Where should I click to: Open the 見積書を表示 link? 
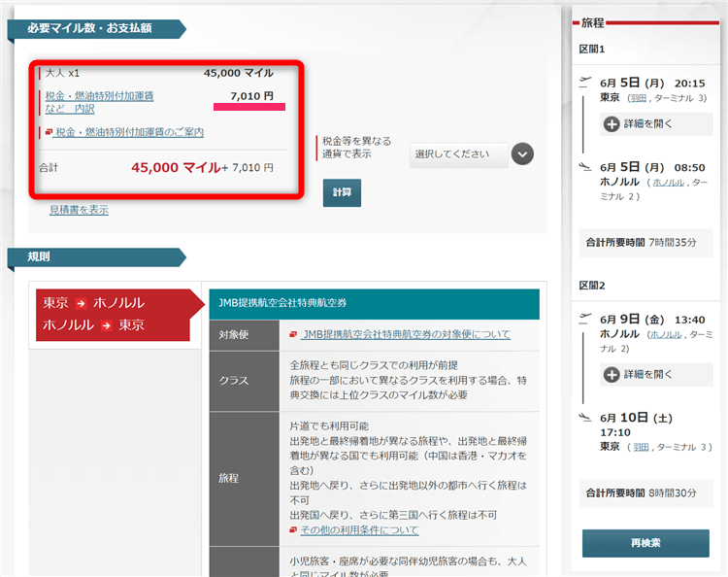tap(79, 210)
